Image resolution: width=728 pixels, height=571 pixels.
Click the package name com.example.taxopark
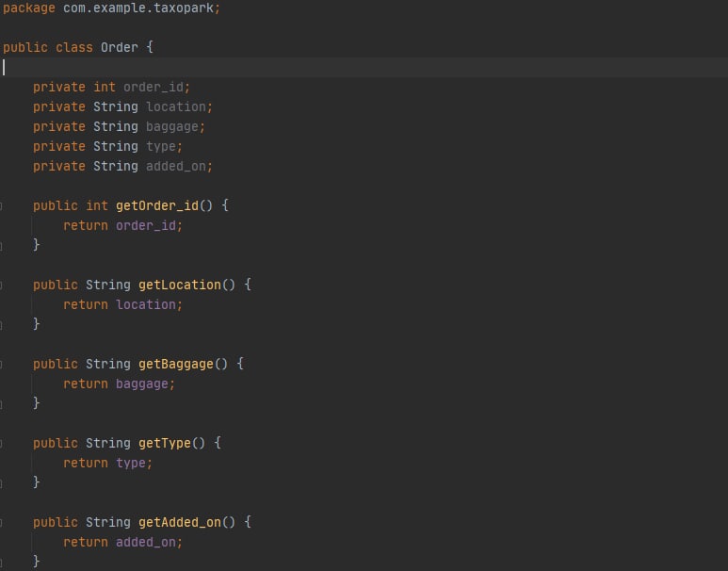[x=138, y=8]
